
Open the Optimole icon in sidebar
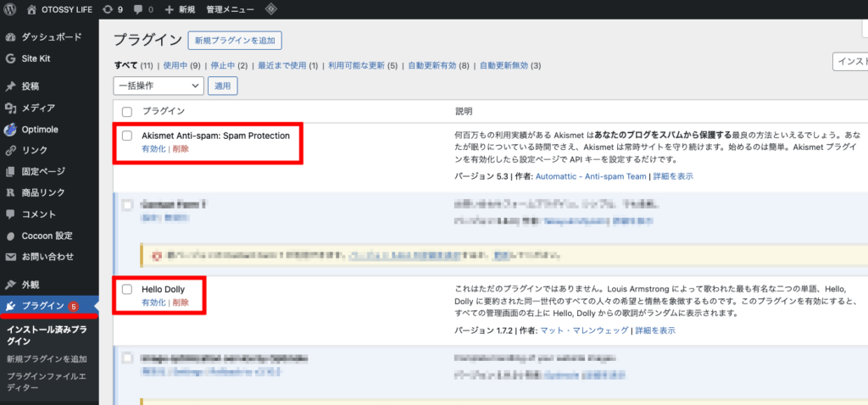pos(10,129)
